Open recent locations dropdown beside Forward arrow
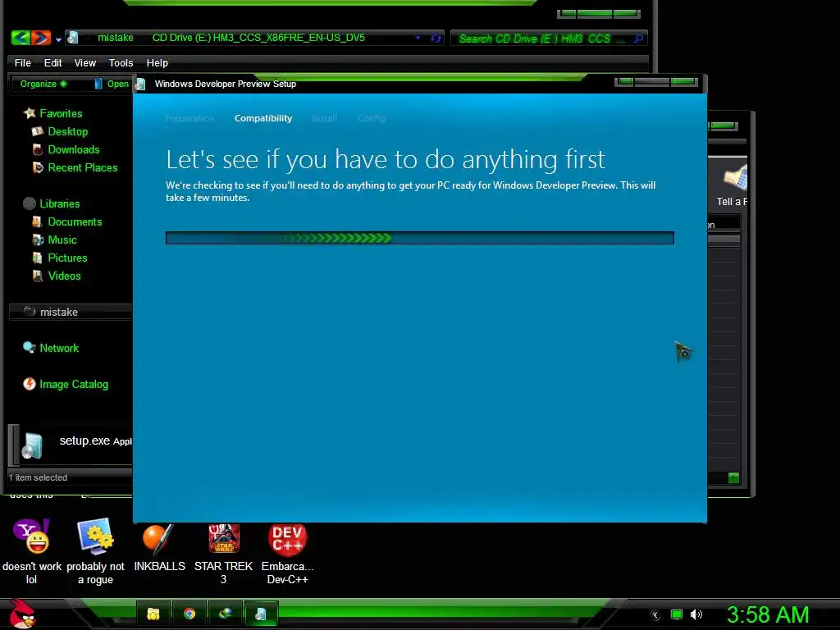840x630 pixels. pos(58,39)
